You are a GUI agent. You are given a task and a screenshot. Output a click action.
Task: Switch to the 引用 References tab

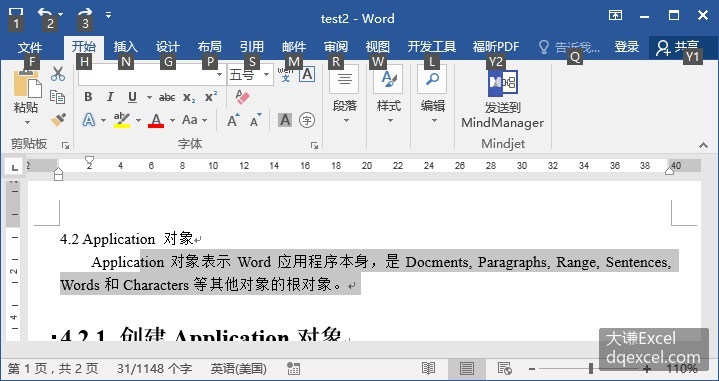252,47
